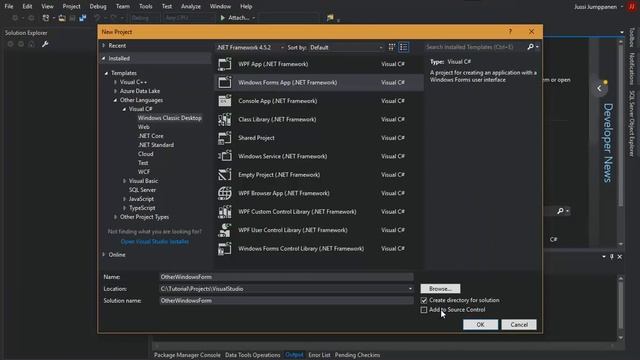Click the Find in Files toolbar icon
This screenshot has height=360, width=640.
pos(330,18)
